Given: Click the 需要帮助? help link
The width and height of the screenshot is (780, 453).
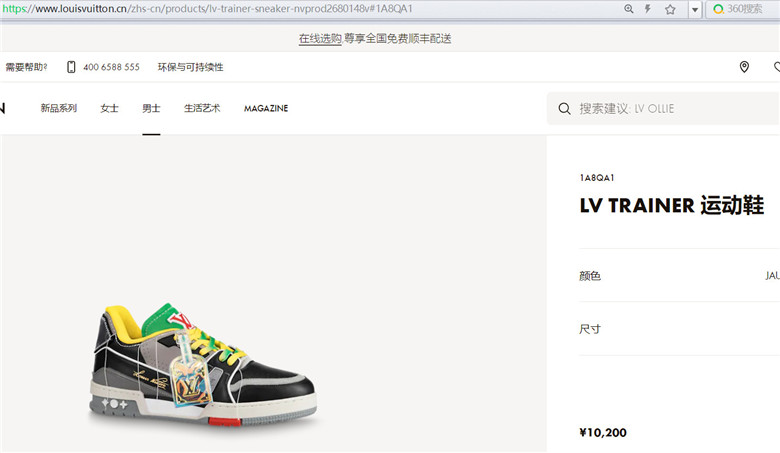Looking at the screenshot, I should (26, 67).
